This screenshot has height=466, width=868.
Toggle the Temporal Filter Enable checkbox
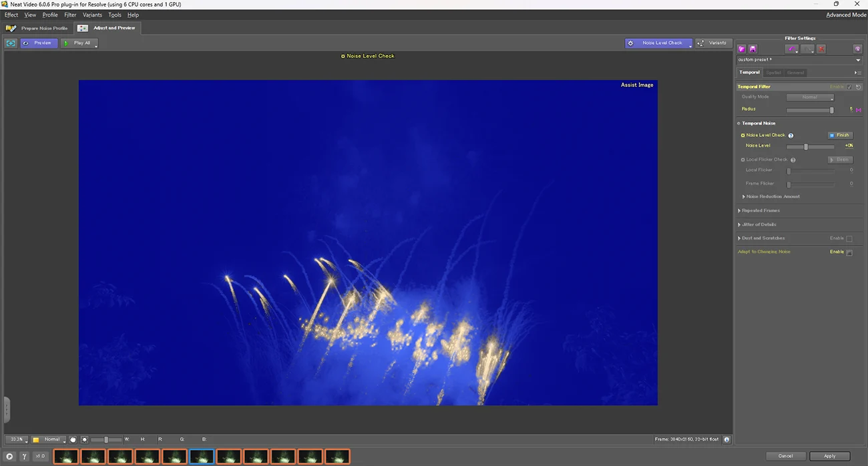849,87
